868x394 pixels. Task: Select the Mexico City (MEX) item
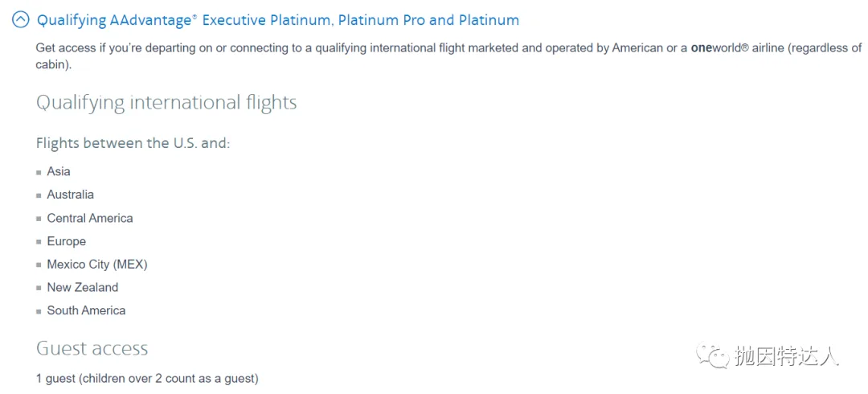click(97, 265)
